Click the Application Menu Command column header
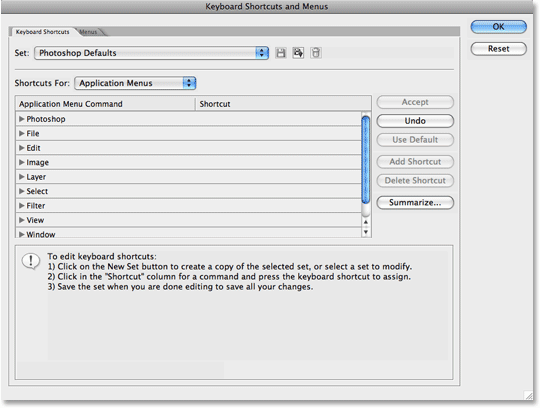This screenshot has width=540, height=408. 105,104
